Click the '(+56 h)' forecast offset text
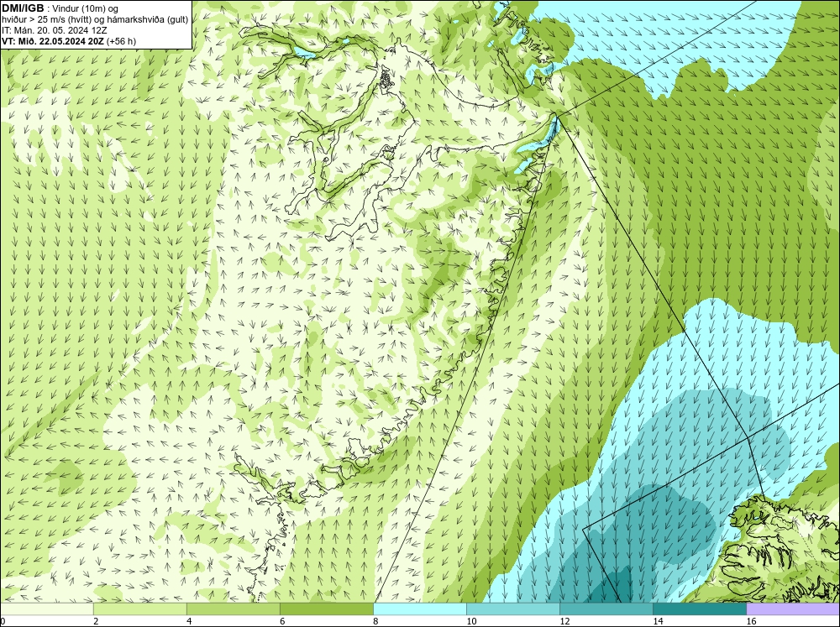 pos(122,40)
